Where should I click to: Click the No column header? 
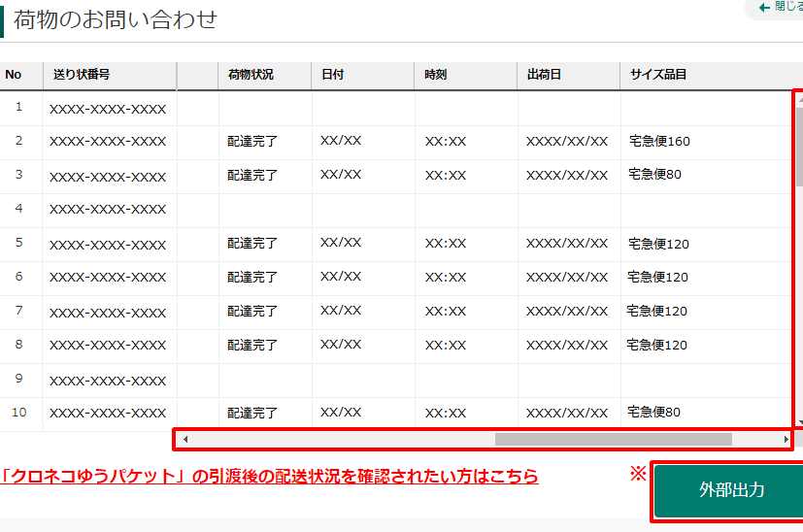click(13, 75)
